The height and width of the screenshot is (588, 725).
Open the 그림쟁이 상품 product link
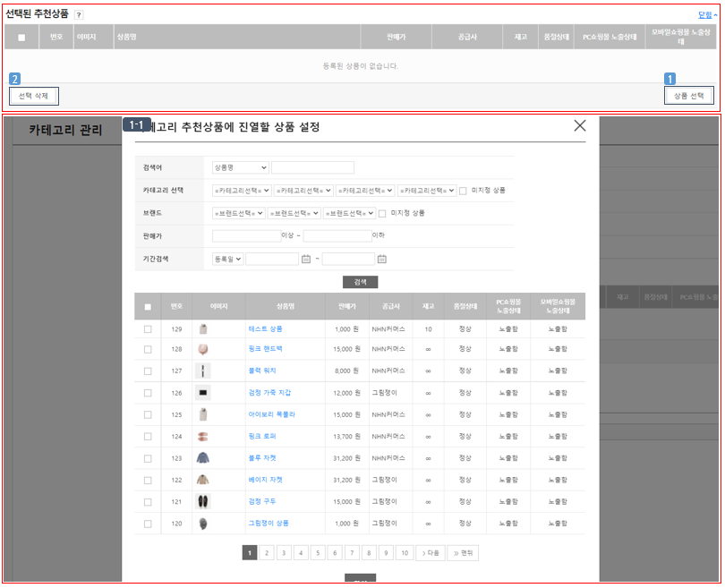pos(269,524)
